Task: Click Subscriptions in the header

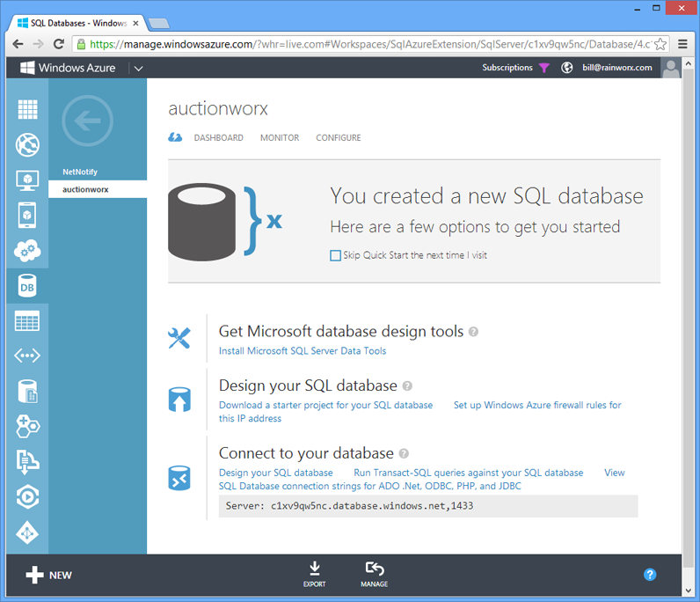Action: (x=507, y=68)
